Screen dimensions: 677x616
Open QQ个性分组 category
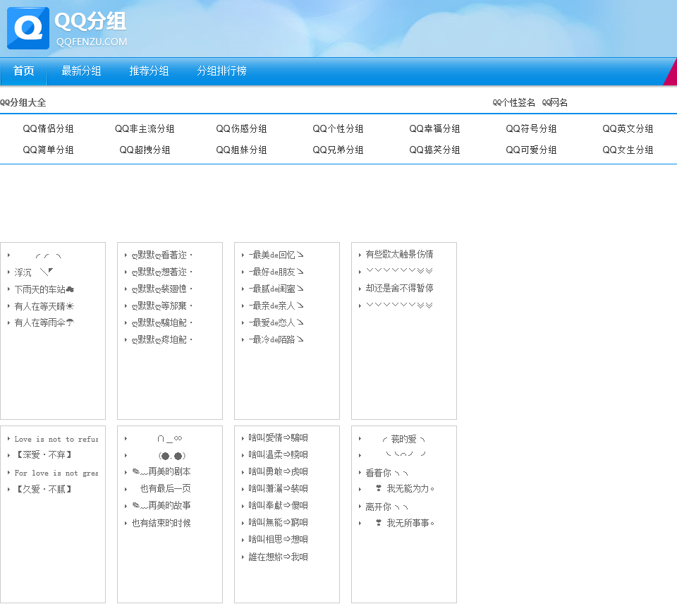tap(338, 128)
